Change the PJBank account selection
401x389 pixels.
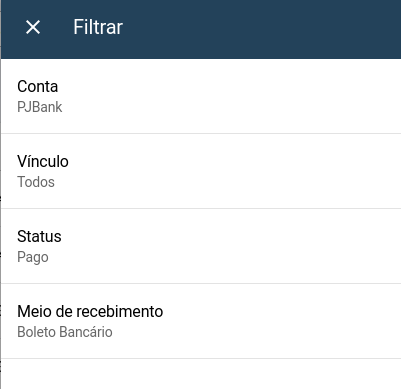(40, 107)
